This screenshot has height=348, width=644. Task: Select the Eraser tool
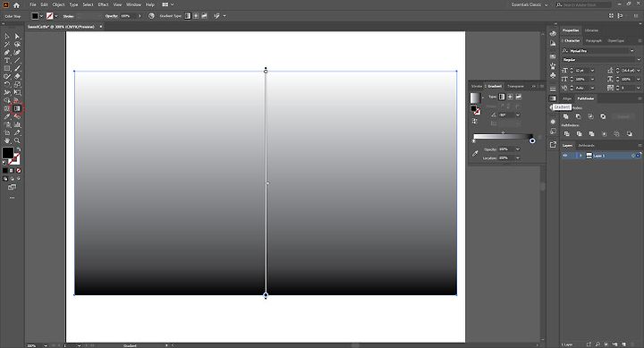(x=17, y=76)
